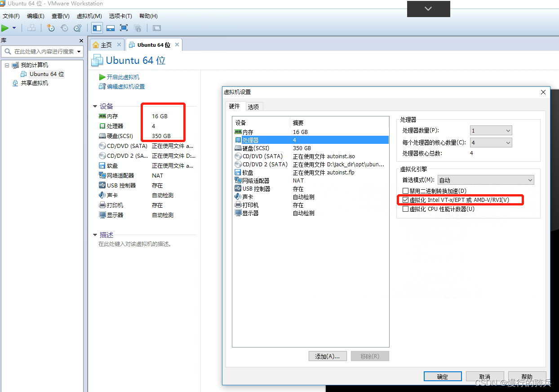Image resolution: width=559 pixels, height=392 pixels.
Task: Click the Unity mode toolbar icon
Action: 138,28
